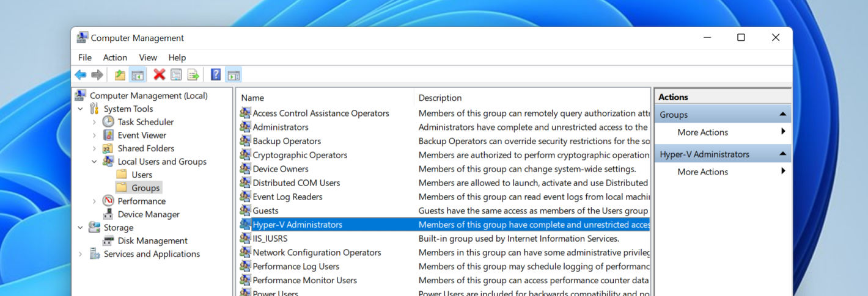Open the Action menu
The image size is (868, 296).
click(x=115, y=57)
